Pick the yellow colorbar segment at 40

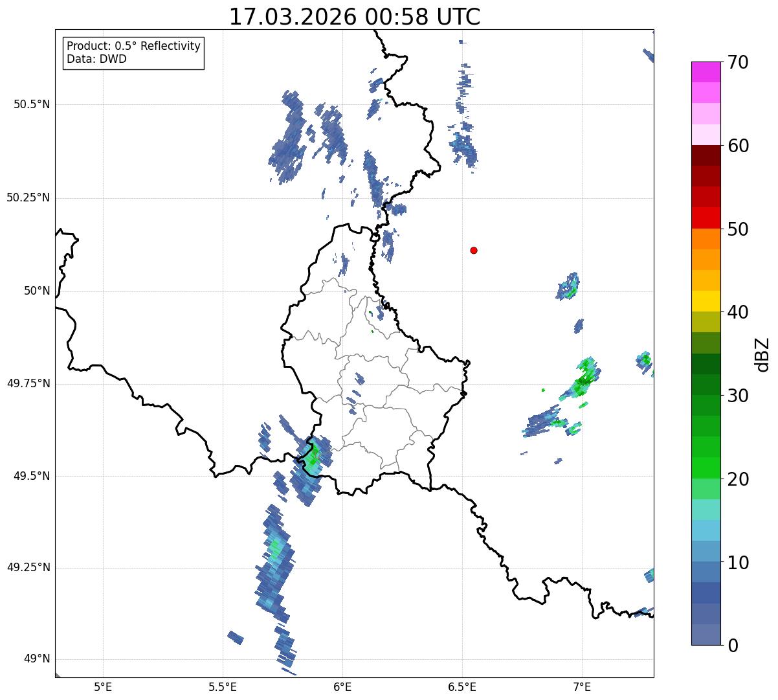(706, 301)
